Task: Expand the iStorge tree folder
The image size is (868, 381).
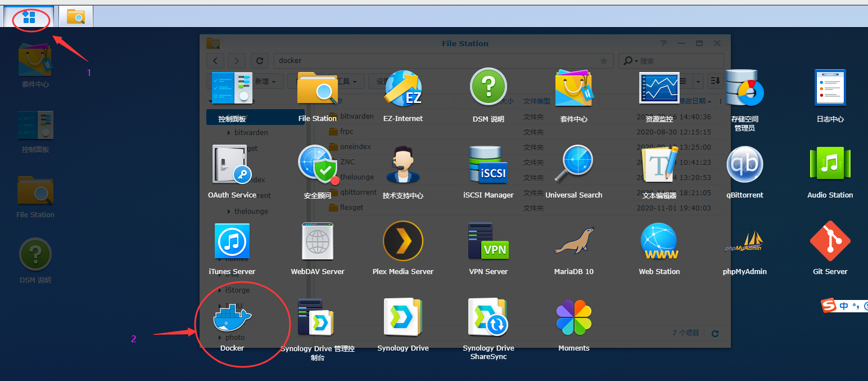Action: tap(220, 290)
